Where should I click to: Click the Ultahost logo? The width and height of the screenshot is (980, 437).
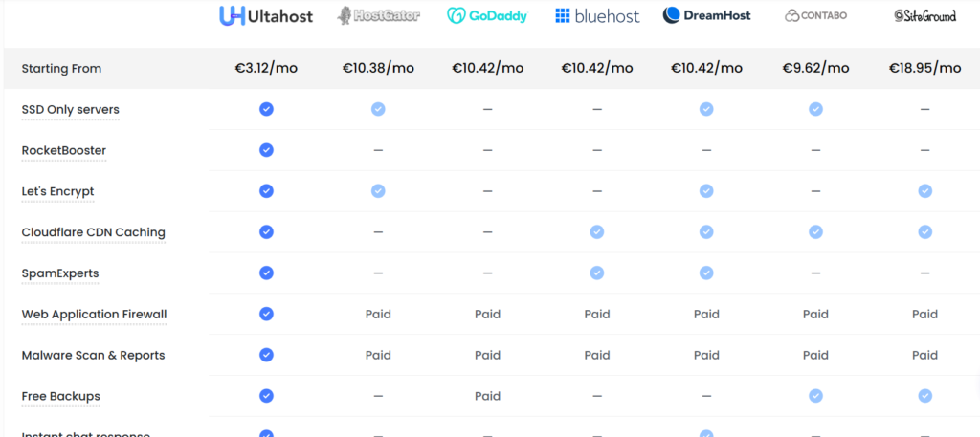pos(266,15)
